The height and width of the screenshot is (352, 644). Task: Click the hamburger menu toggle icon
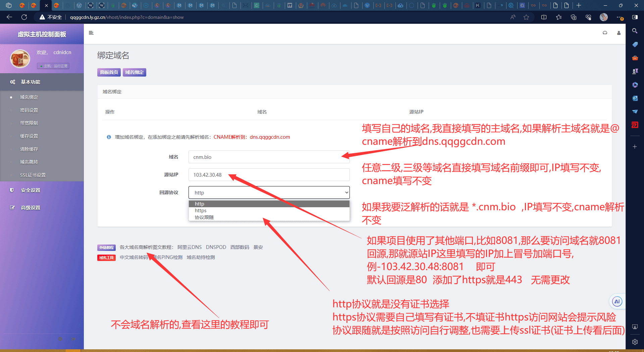(x=91, y=33)
